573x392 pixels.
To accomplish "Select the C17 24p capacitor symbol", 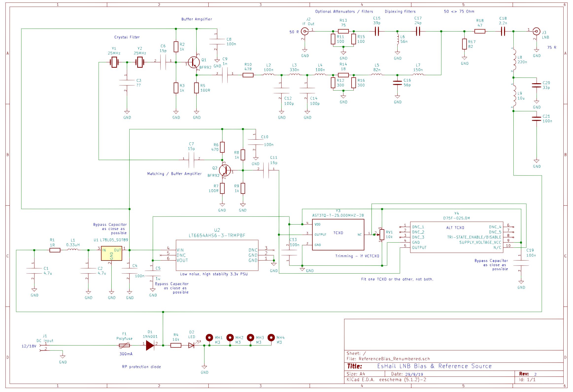I will [418, 31].
